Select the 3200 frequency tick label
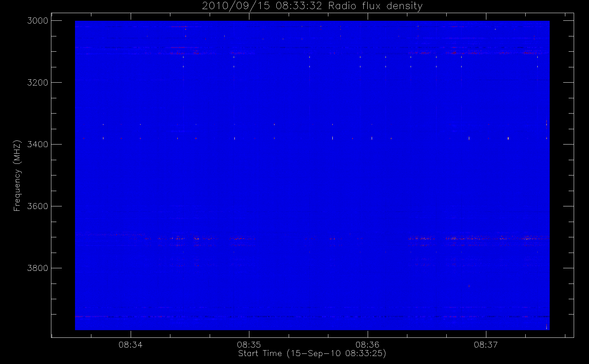This screenshot has width=589, height=364. 38,83
